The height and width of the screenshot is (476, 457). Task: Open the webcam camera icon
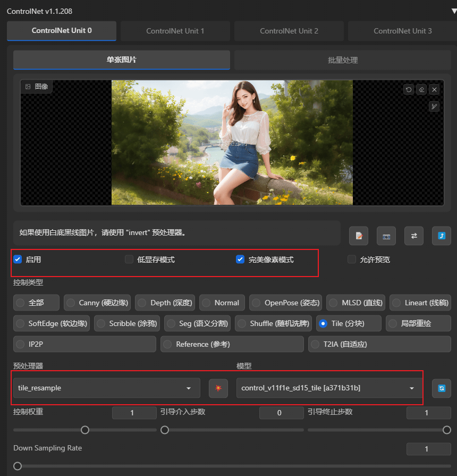pos(386,236)
